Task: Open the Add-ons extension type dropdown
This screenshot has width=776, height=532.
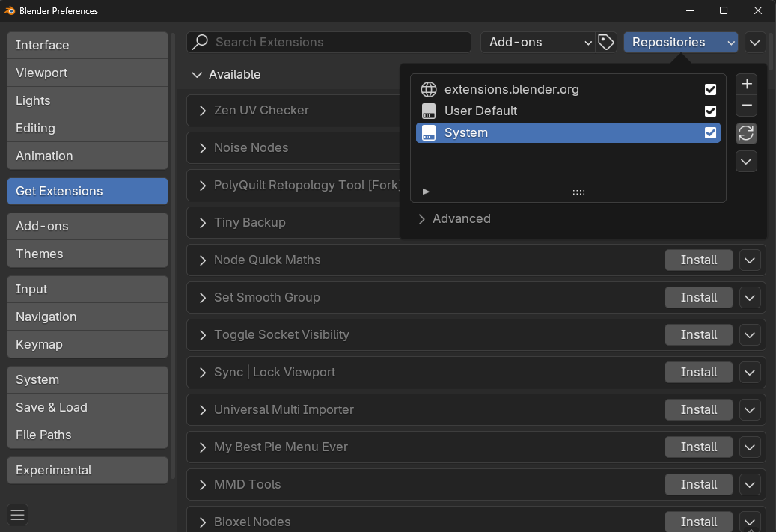Action: [x=537, y=42]
